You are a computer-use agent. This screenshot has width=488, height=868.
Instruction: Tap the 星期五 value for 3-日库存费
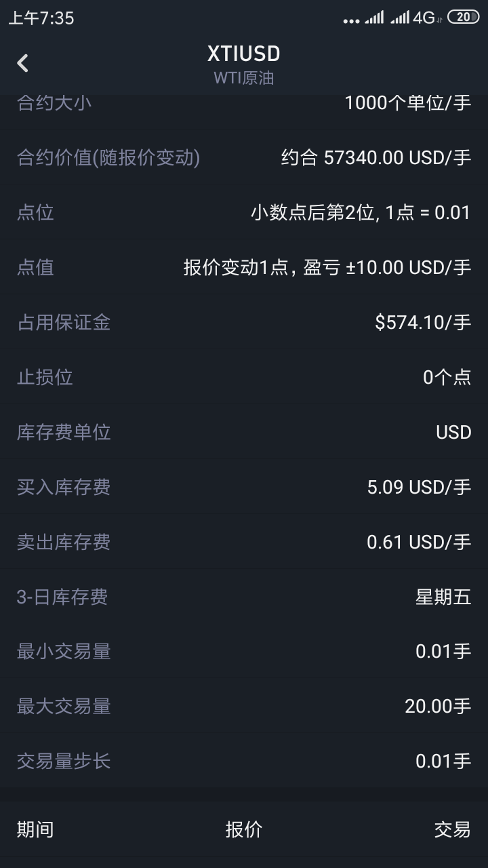point(443,597)
